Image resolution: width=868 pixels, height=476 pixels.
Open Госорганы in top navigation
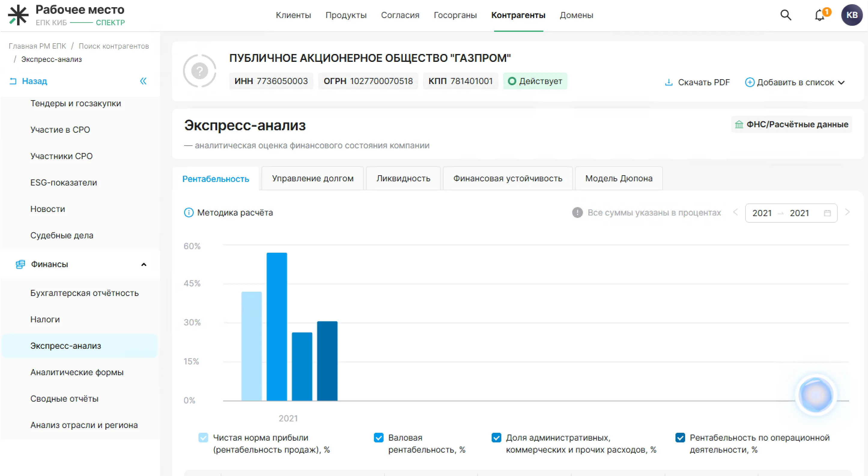(455, 15)
